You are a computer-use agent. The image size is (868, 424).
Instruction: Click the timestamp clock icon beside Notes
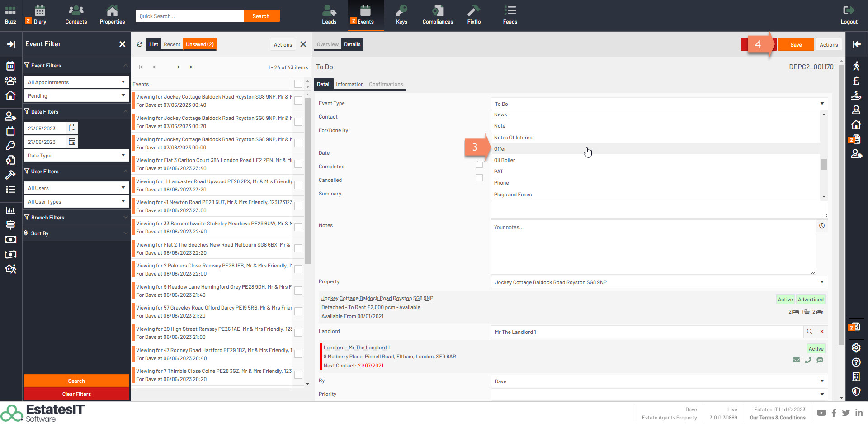click(x=822, y=226)
